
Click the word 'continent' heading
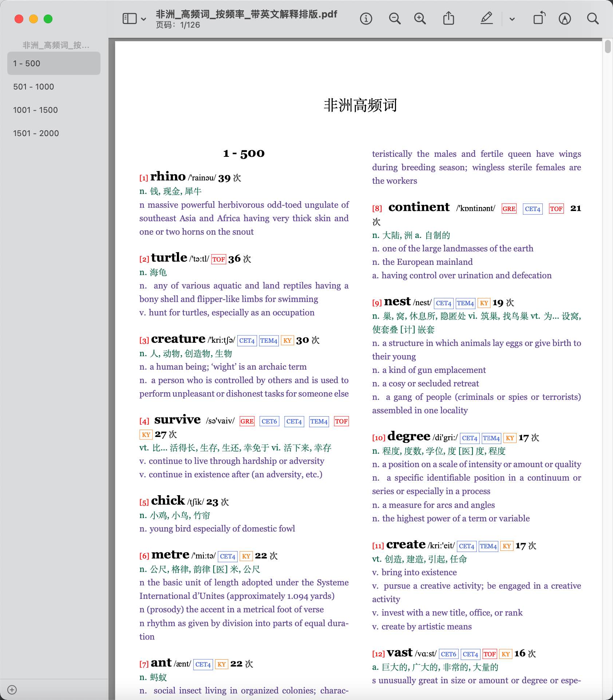419,207
